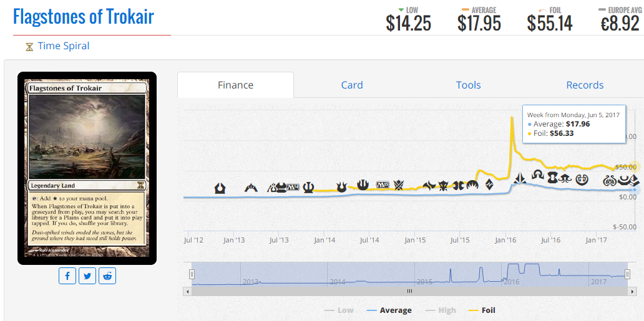Click the Magic Origins set icon
644x321 pixels.
pos(472,185)
